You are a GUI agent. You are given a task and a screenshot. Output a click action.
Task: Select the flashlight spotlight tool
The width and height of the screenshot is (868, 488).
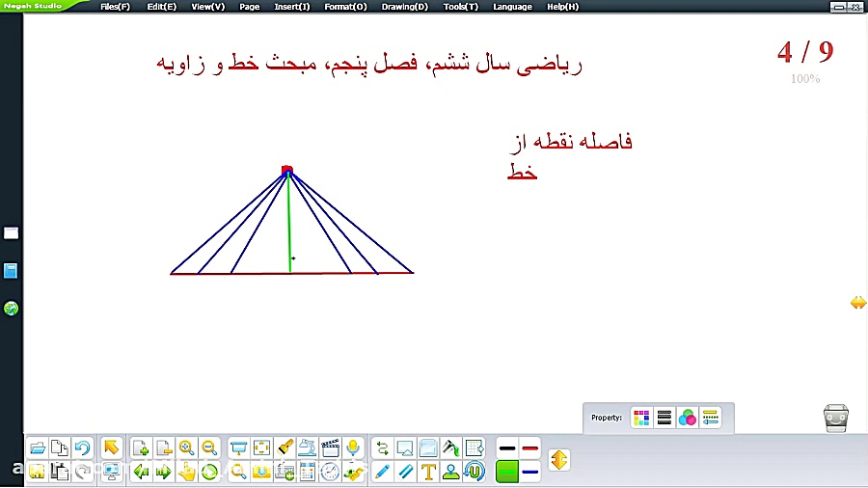[x=285, y=447]
